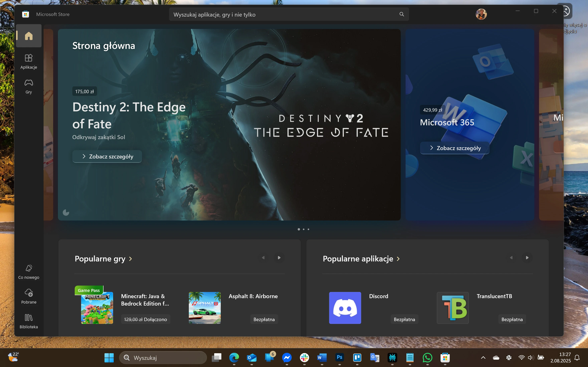The height and width of the screenshot is (367, 588).
Task: Go to Aplikacje in the sidebar
Action: click(29, 62)
